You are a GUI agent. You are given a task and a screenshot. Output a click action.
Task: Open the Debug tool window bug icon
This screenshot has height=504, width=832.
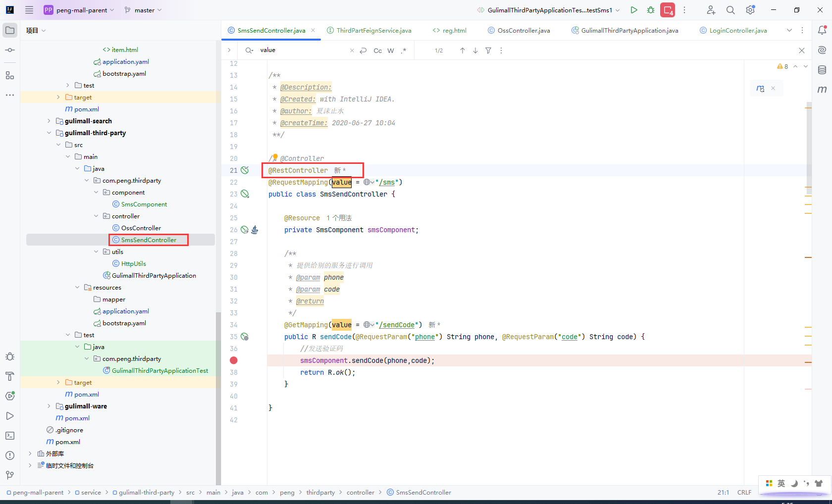(10, 356)
